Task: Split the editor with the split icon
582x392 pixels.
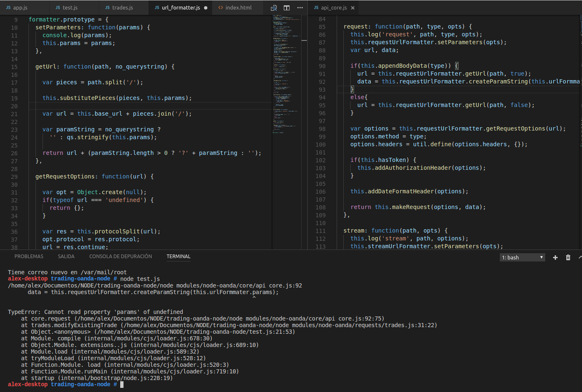Action: (x=287, y=8)
